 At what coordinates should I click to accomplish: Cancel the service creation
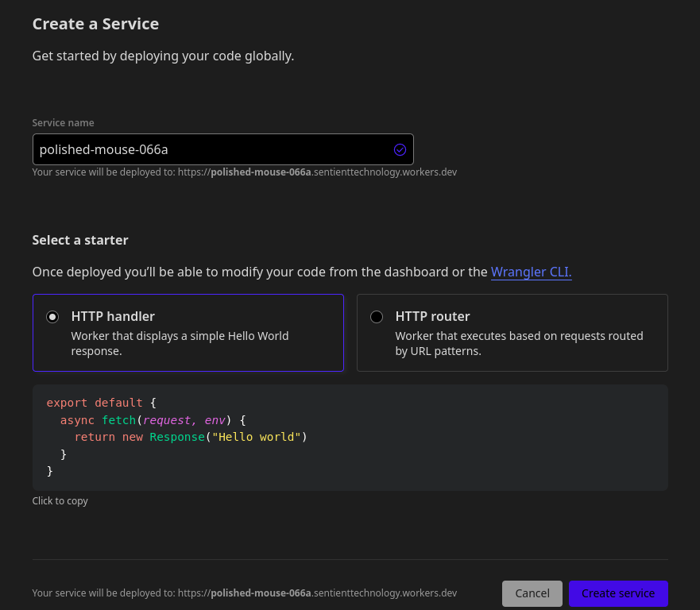coord(532,593)
